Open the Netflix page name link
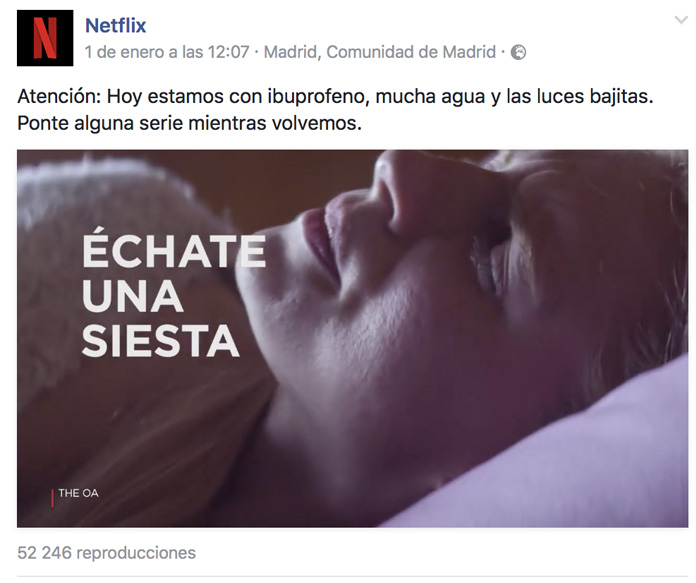 [x=115, y=25]
